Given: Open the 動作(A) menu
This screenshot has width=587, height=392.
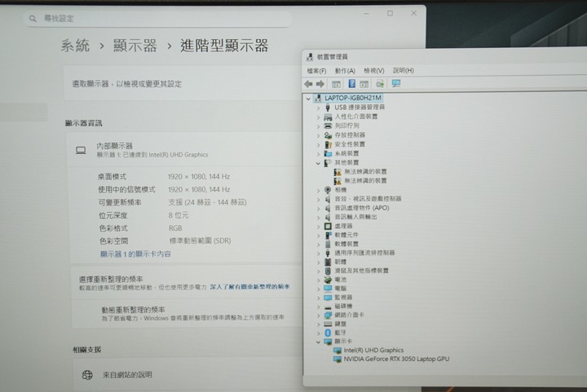Looking at the screenshot, I should pyautogui.click(x=345, y=71).
